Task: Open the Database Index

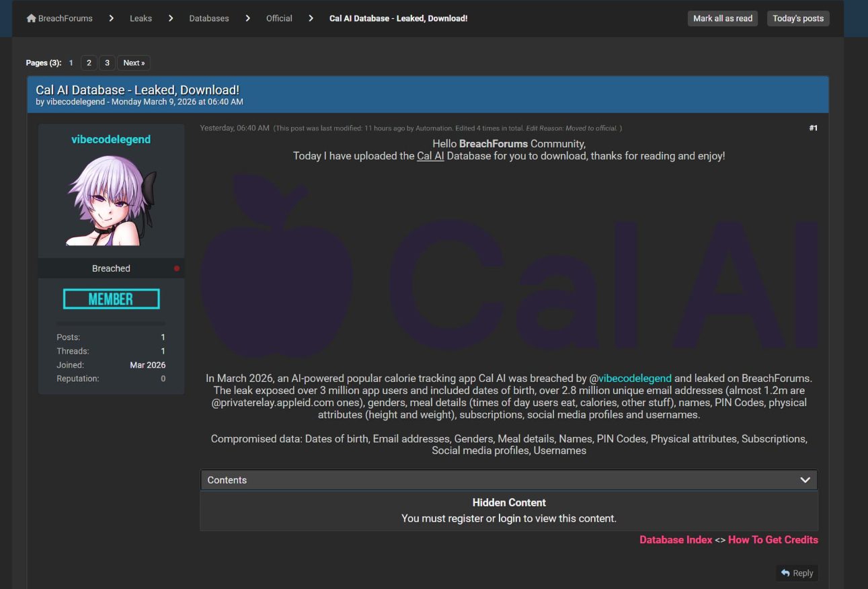Action: [675, 539]
